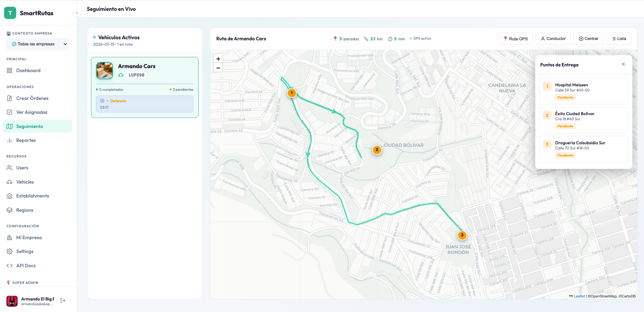Click the API Docs icon
The width and height of the screenshot is (644, 312).
10,266
